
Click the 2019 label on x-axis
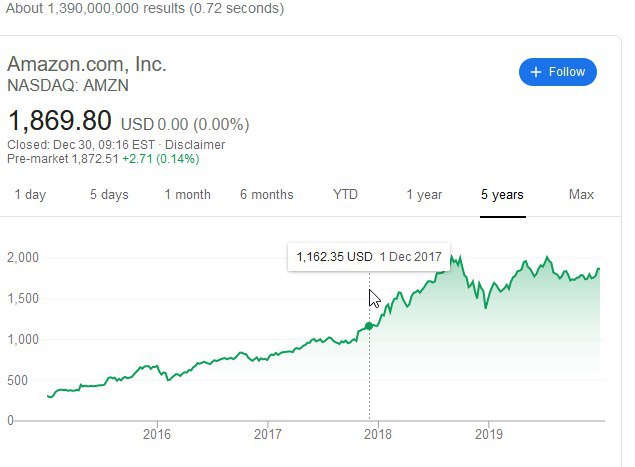pyautogui.click(x=489, y=434)
